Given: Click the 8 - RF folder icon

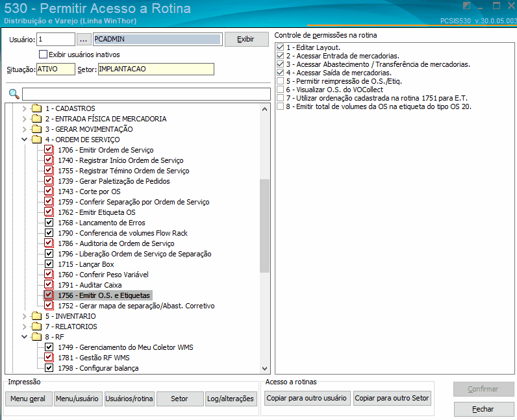Looking at the screenshot, I should tap(36, 337).
